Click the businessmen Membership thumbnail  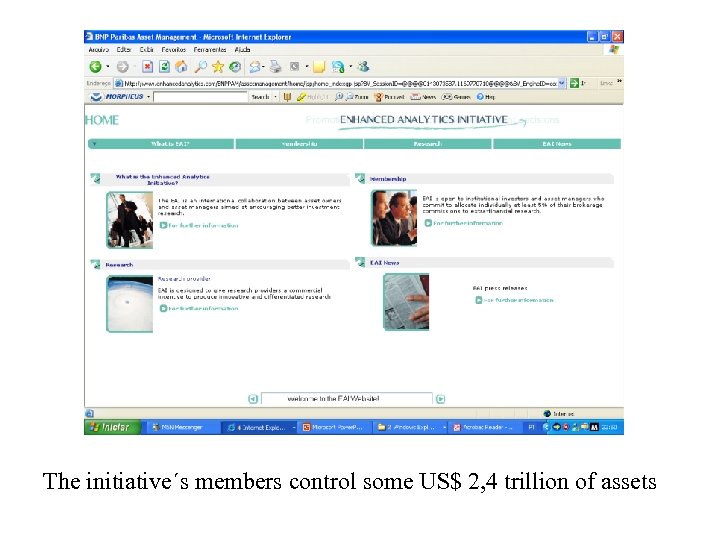pos(394,218)
